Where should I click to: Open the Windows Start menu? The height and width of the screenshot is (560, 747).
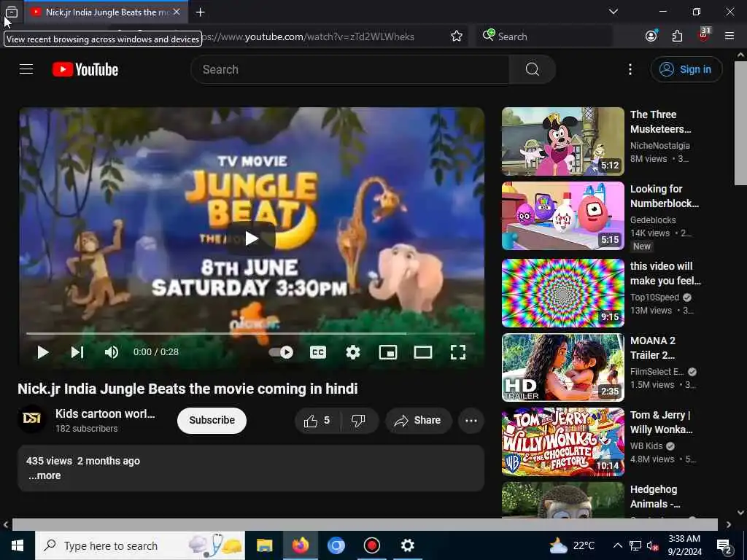pos(18,545)
